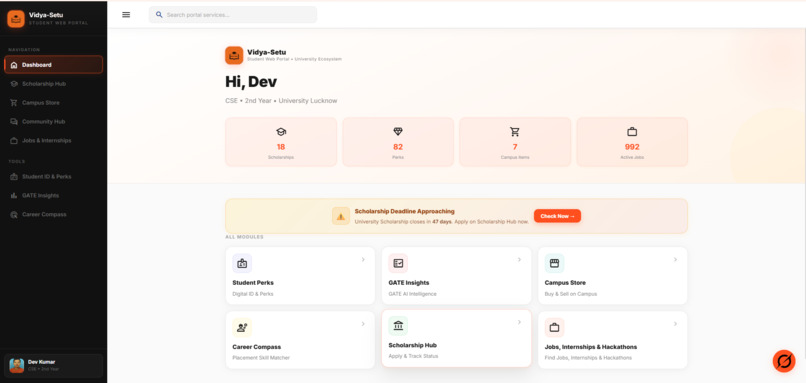Click the 82 Perks count
Screen dimensions: 806x383
[x=398, y=147]
